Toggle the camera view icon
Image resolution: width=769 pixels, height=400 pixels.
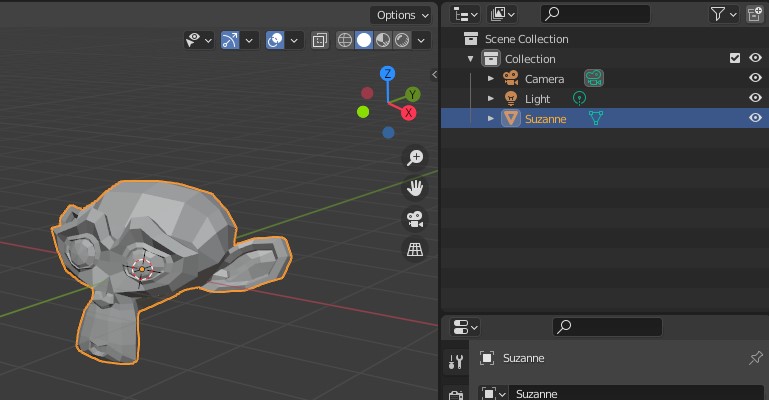415,219
